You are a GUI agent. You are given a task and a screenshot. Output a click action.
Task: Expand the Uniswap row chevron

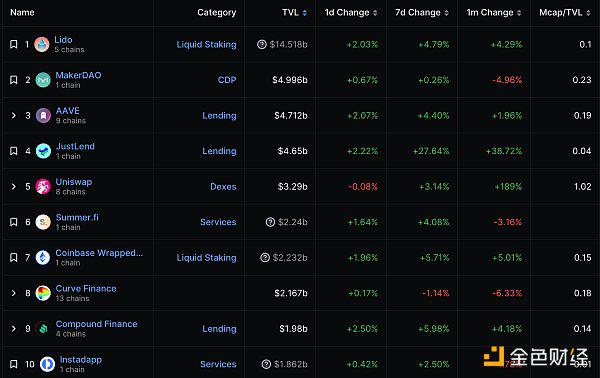[13, 186]
